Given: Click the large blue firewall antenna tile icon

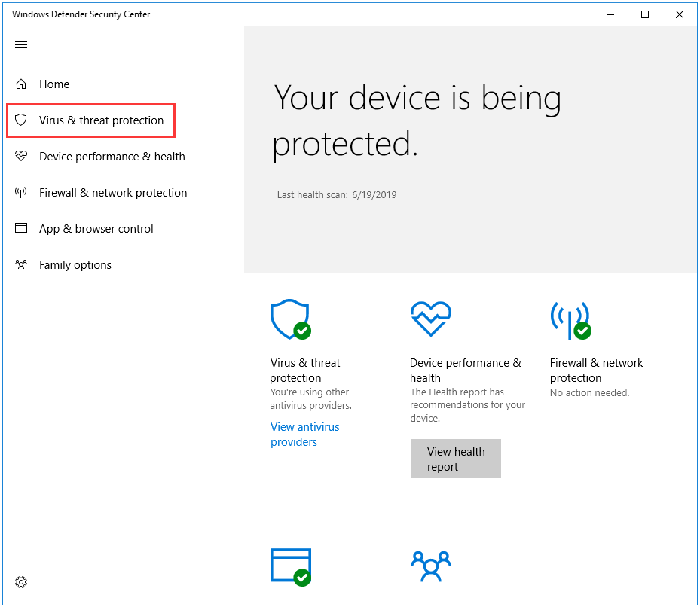Looking at the screenshot, I should pyautogui.click(x=571, y=321).
